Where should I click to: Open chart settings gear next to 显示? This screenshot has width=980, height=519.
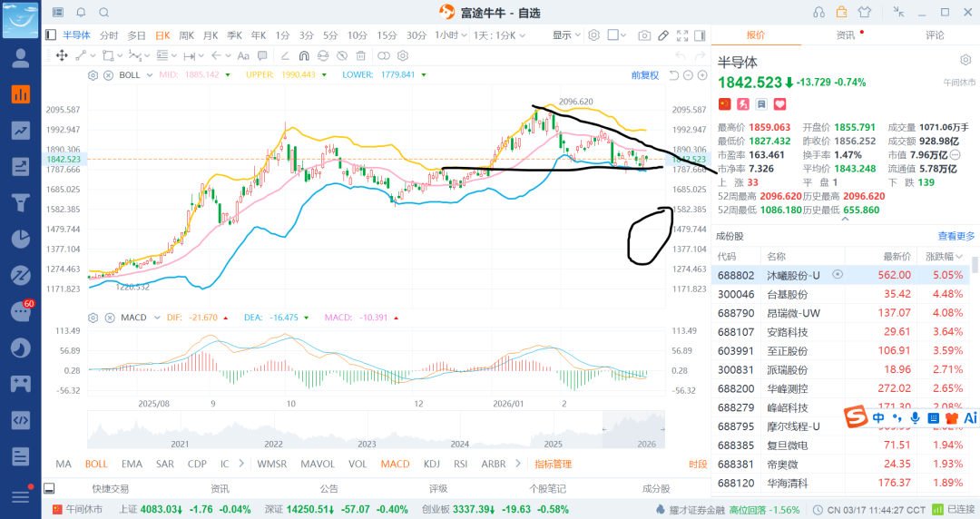(593, 35)
